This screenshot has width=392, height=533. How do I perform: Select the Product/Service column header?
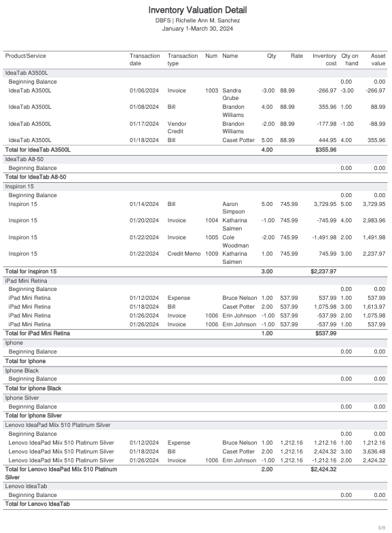pos(26,56)
